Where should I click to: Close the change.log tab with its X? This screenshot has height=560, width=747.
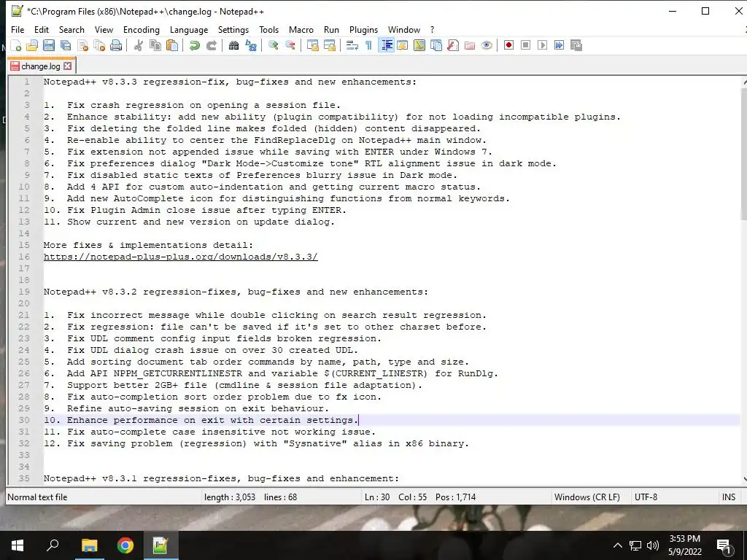[x=68, y=66]
